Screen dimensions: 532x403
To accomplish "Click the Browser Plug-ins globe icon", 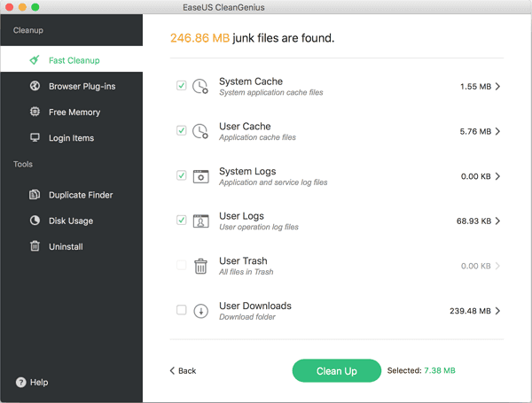I will pos(35,86).
